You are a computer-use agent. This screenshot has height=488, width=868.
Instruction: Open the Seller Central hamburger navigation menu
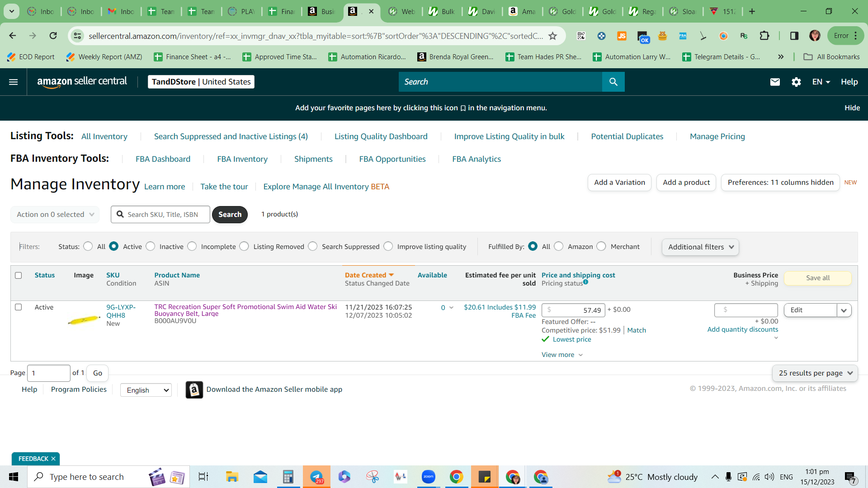14,82
